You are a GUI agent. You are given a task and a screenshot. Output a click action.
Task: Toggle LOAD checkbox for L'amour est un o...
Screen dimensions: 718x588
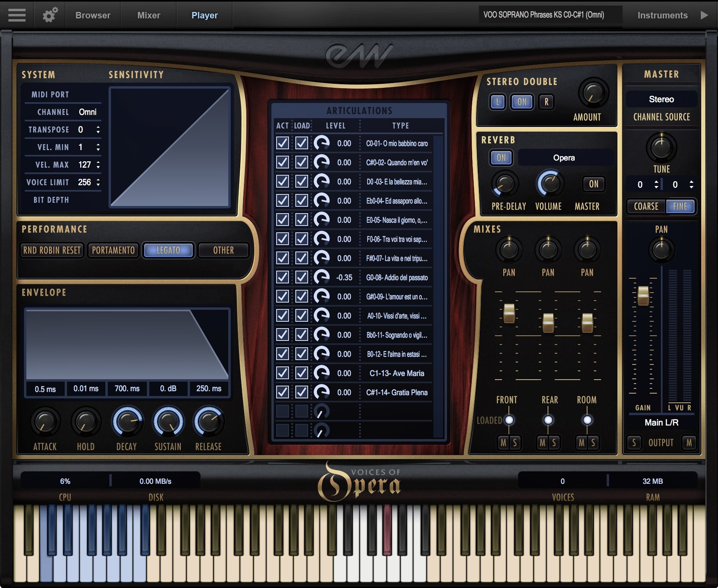[301, 296]
